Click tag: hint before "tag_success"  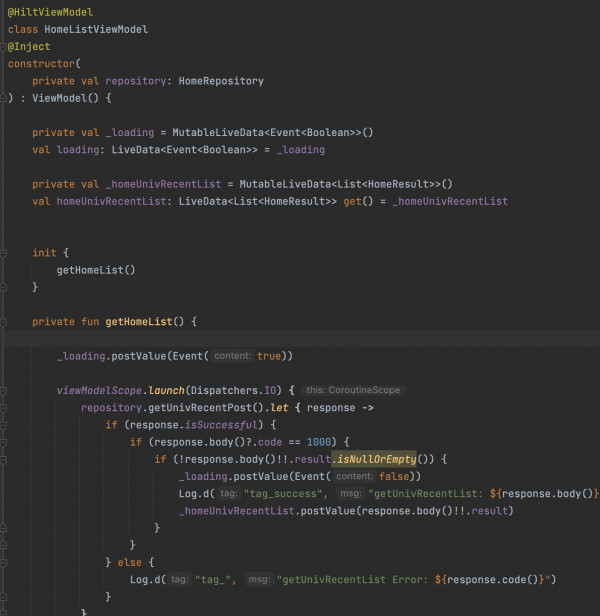pos(229,493)
